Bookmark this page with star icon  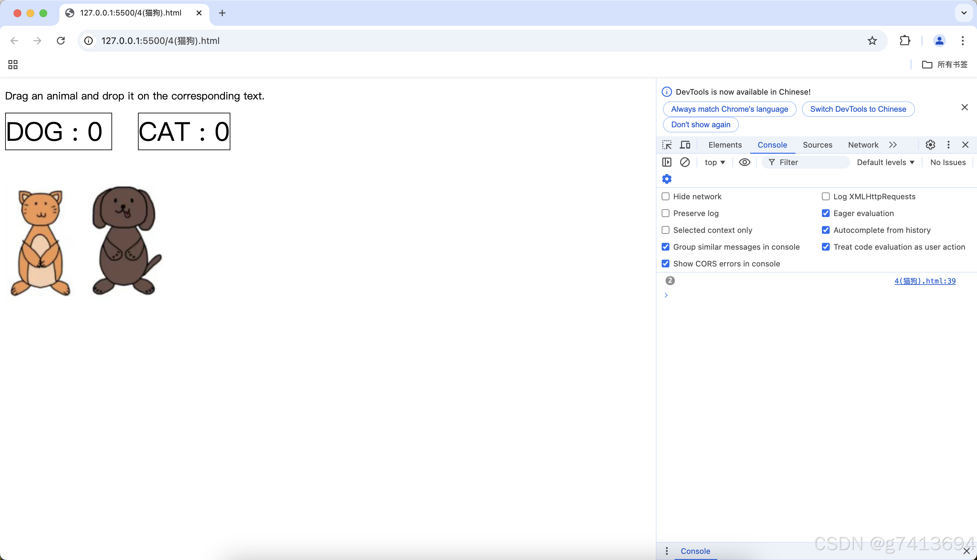872,41
